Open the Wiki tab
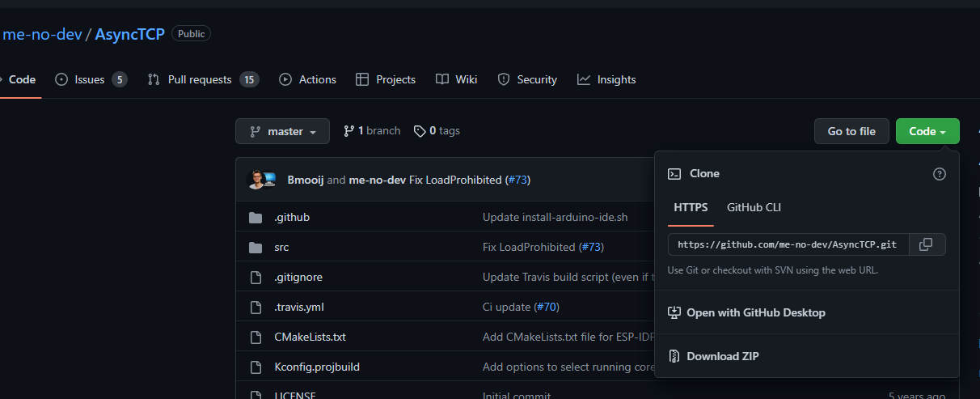 (456, 79)
